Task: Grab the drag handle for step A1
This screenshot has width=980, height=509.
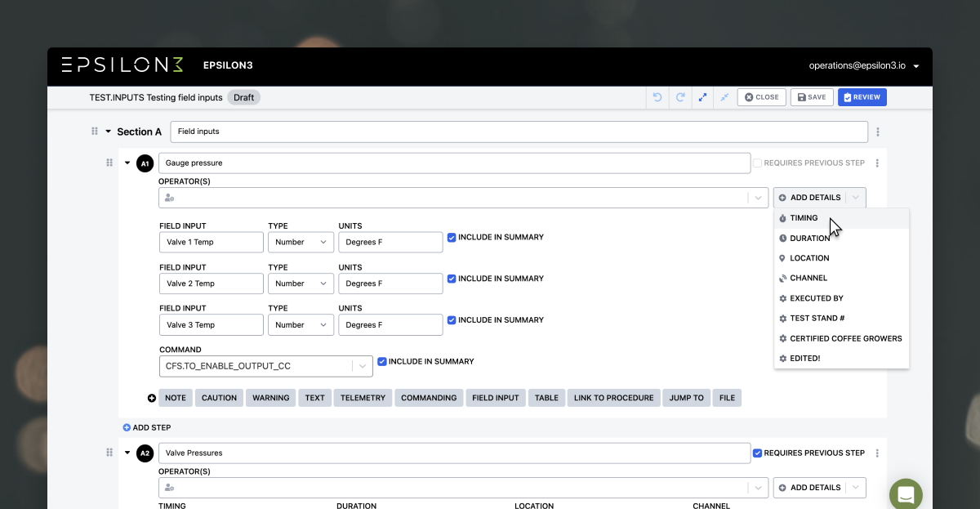Action: 109,163
